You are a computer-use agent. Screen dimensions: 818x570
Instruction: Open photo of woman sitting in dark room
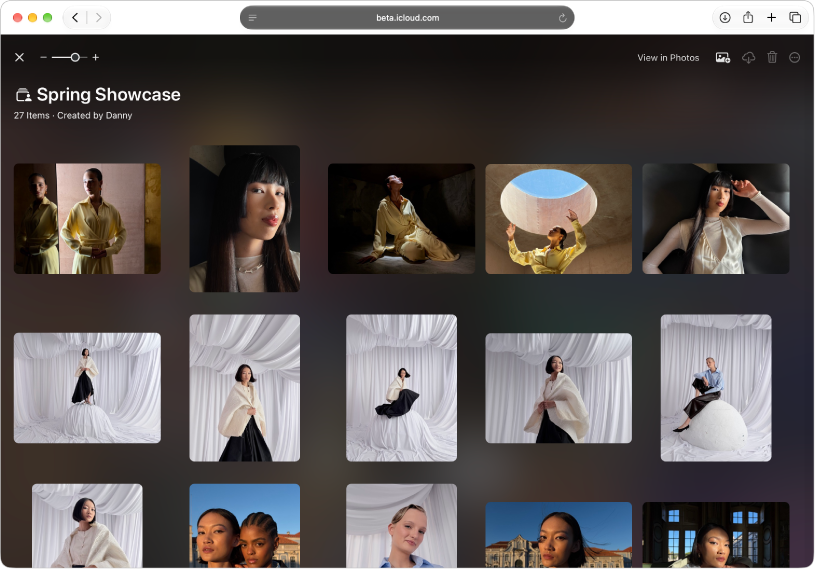401,219
